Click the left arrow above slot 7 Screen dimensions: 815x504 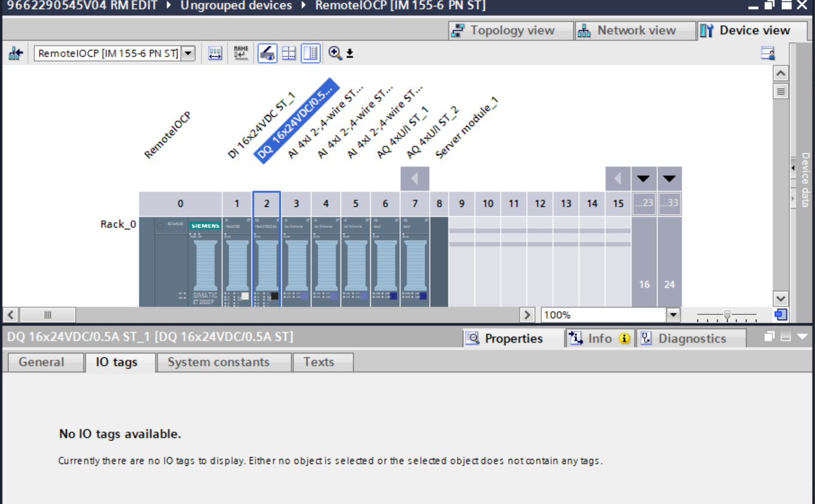click(x=415, y=179)
